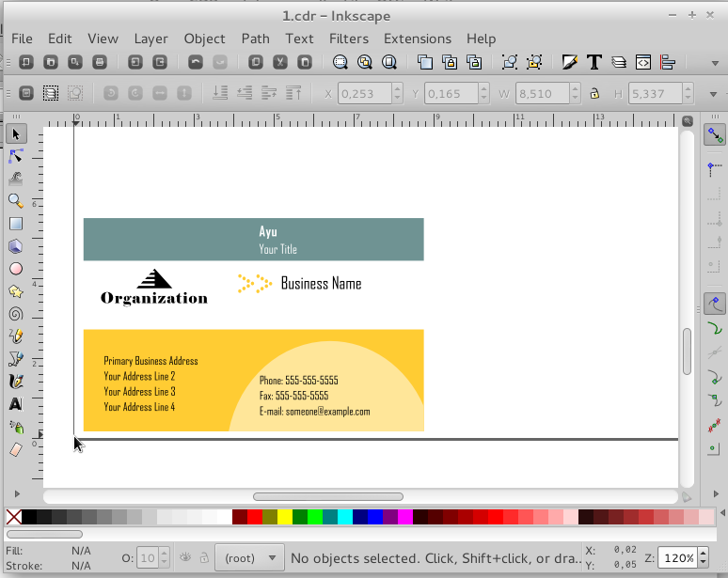
Task: Click the X position stepper arrows
Action: click(397, 94)
